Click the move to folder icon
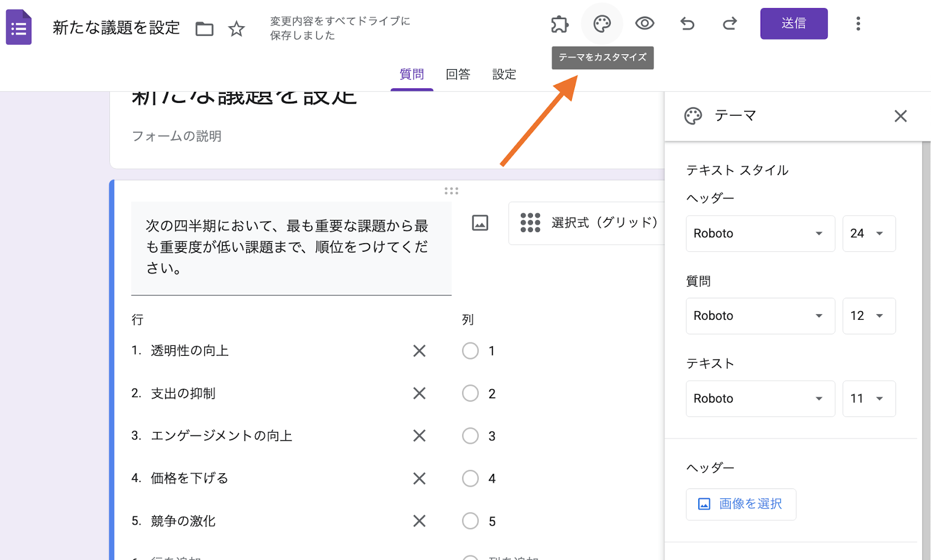 pos(204,28)
